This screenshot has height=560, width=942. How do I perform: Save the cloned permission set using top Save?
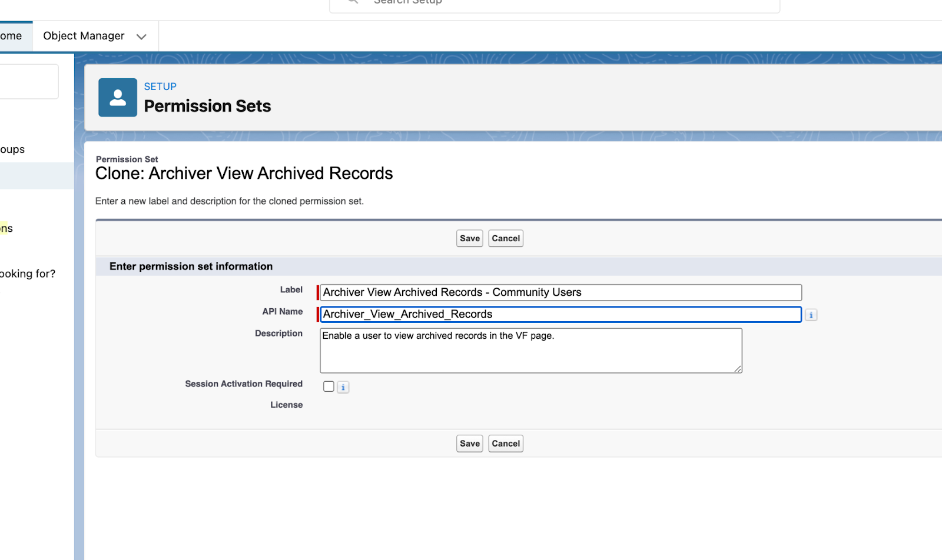pyautogui.click(x=469, y=238)
